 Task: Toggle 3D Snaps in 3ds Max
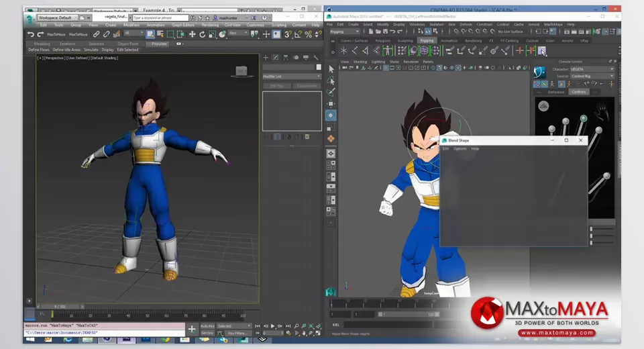point(288,34)
